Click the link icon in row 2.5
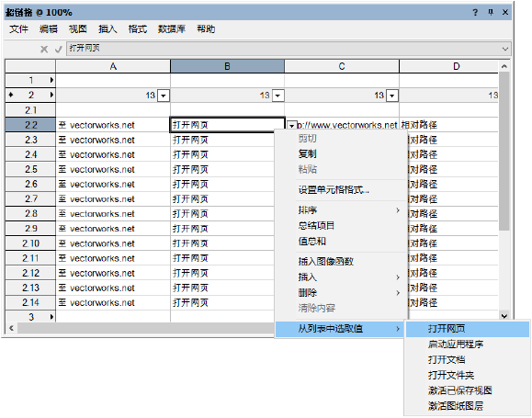The height and width of the screenshot is (418, 532). pos(62,169)
